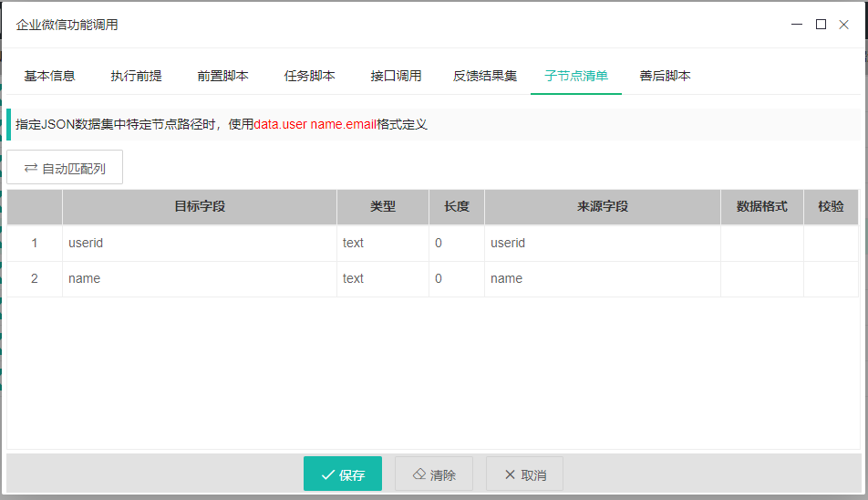Open the 执行前提 tab
This screenshot has width=868, height=500.
pyautogui.click(x=136, y=76)
